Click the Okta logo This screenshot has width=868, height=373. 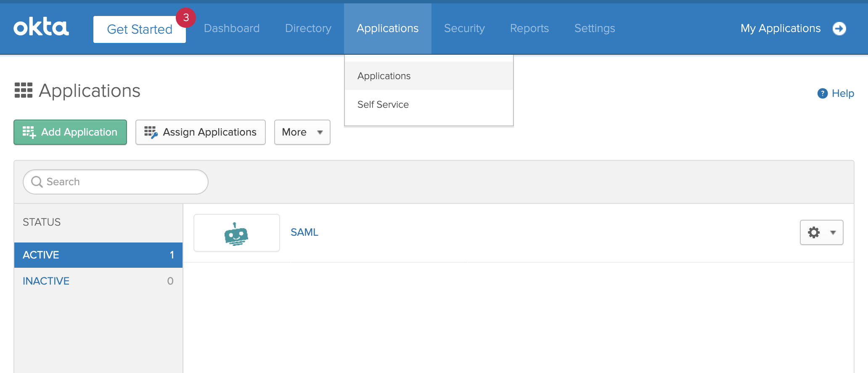pyautogui.click(x=41, y=28)
